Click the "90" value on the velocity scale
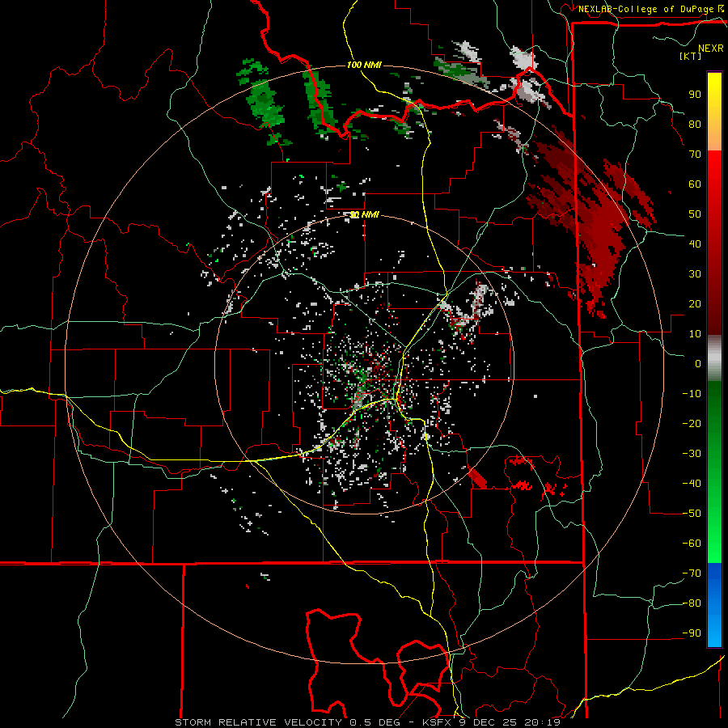The image size is (728, 728). point(695,95)
